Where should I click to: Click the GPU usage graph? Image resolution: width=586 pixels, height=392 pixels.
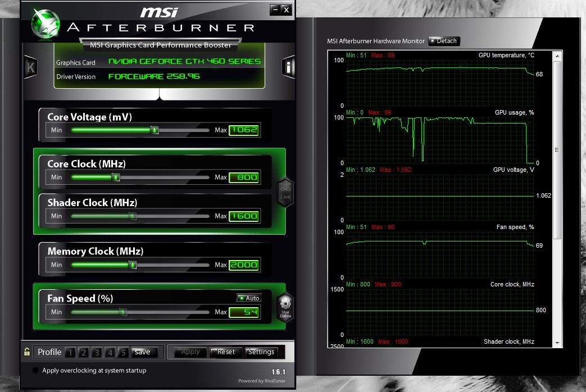coord(440,140)
